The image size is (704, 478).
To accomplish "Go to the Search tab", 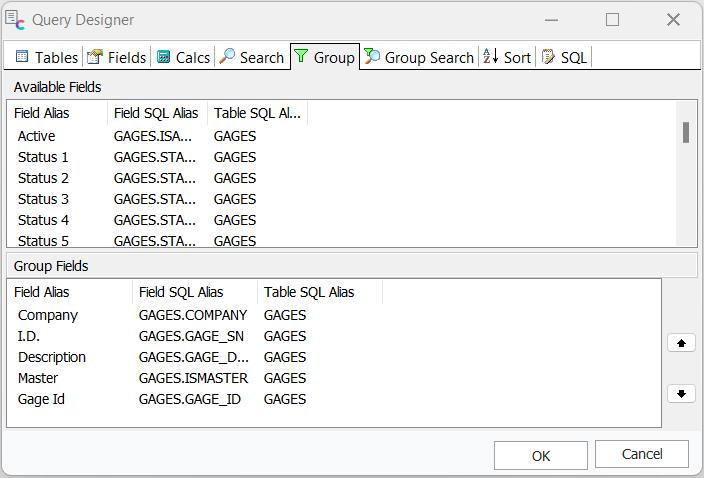I will click(x=252, y=57).
